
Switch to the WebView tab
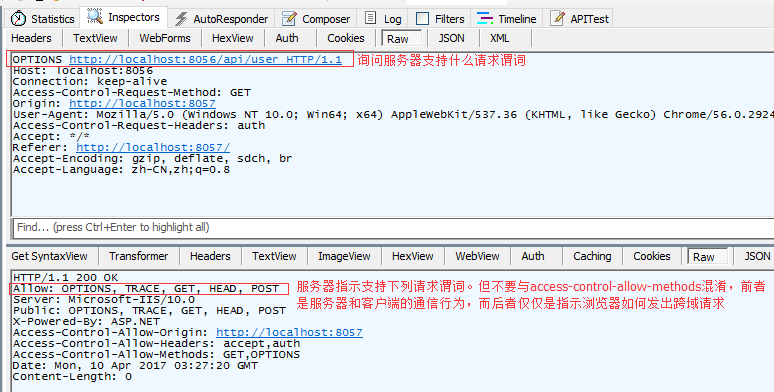pos(477,256)
